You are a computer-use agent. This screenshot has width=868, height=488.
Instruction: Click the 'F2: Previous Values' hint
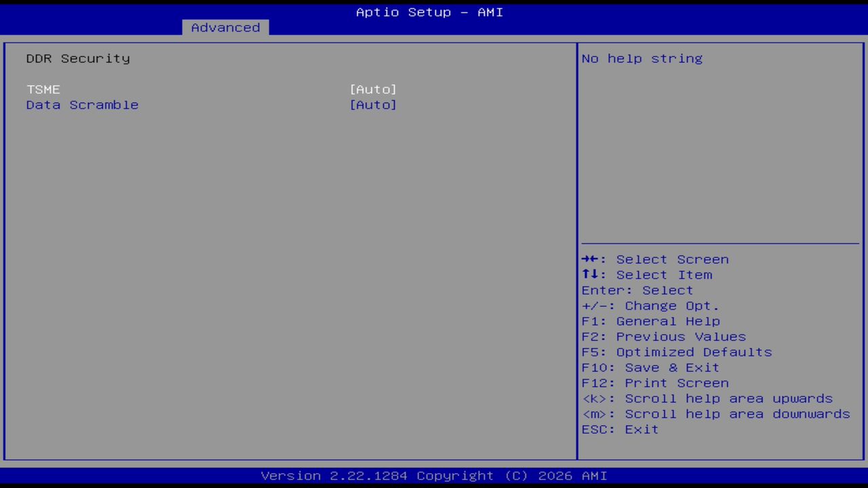[x=663, y=337]
